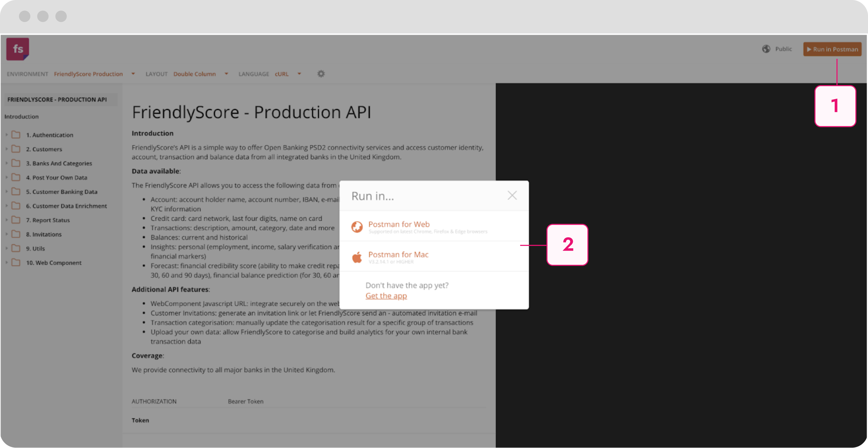
Task: Expand the 3. Banks And Categories arrow
Action: [x=6, y=163]
